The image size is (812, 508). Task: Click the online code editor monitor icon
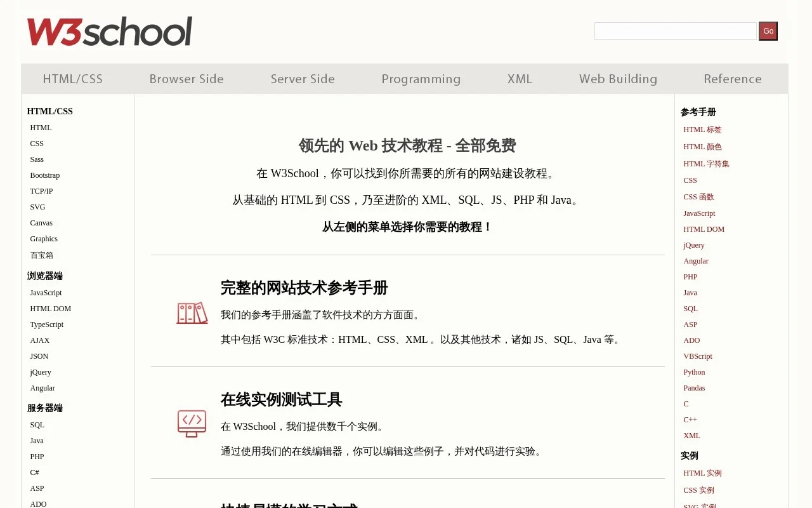tap(192, 424)
